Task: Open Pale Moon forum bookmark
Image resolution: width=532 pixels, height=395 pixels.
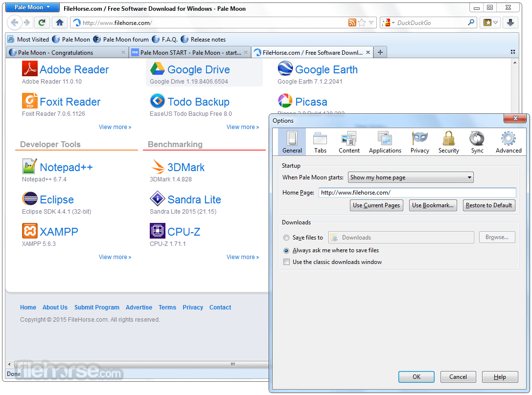Action: click(x=121, y=39)
